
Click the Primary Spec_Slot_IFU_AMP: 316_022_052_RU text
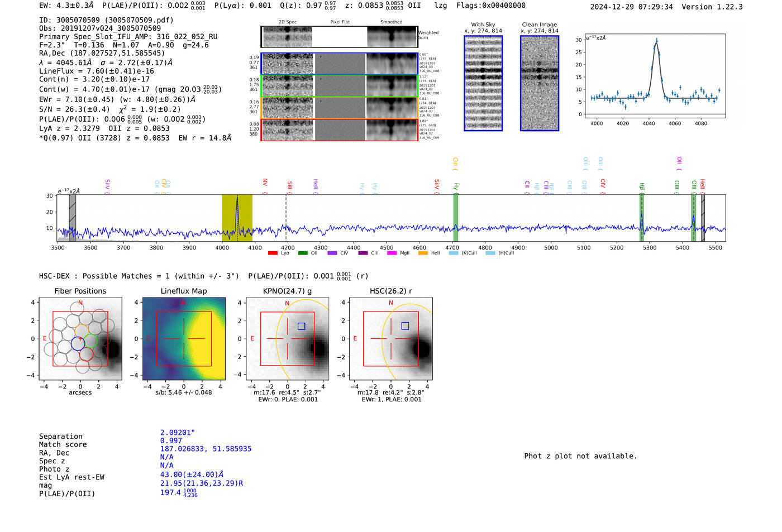point(128,36)
